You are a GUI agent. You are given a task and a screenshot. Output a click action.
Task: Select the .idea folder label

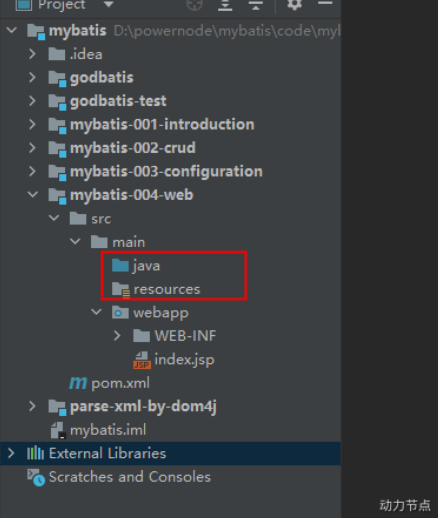(x=86, y=54)
